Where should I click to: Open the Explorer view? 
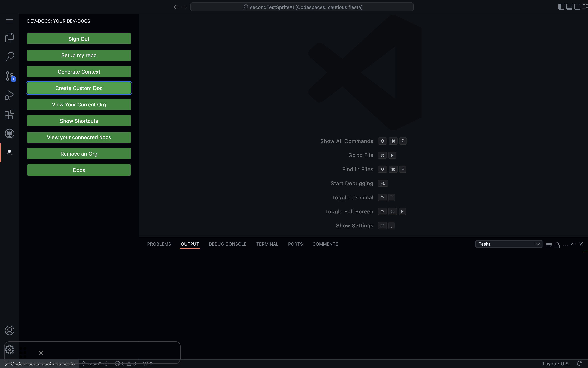9,37
